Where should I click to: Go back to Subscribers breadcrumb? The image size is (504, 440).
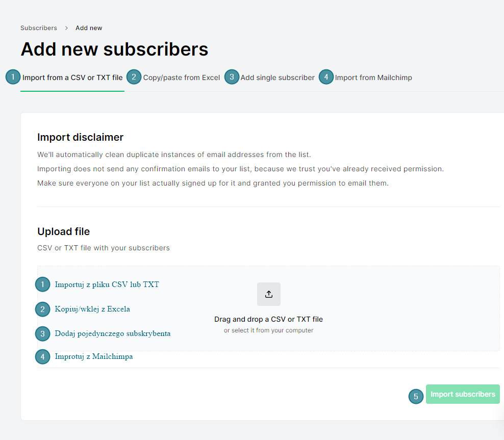(39, 28)
